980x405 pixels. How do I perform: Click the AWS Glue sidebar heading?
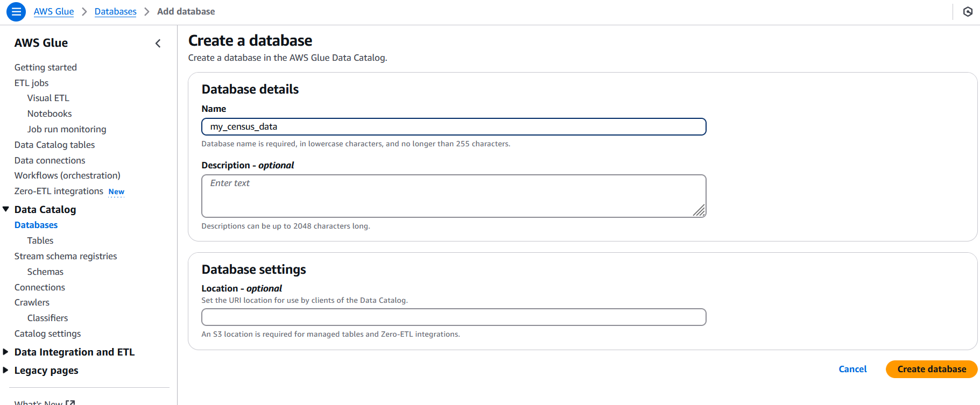pyautogui.click(x=41, y=43)
